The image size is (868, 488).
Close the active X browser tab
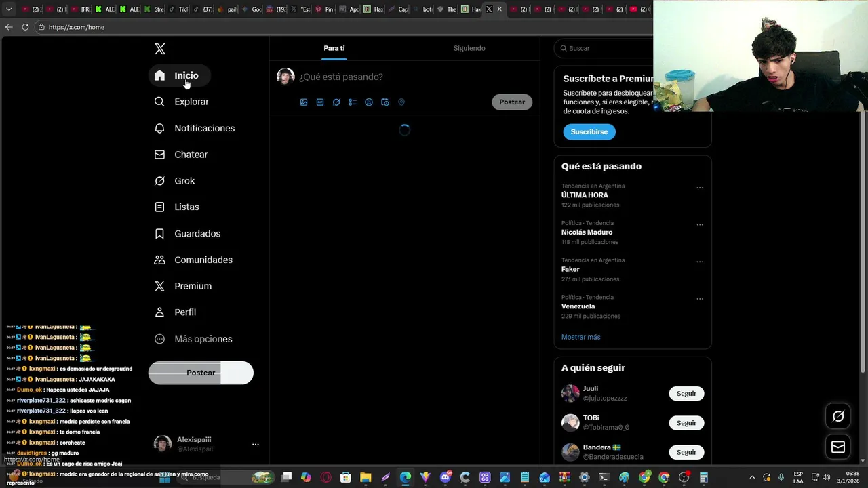500,9
